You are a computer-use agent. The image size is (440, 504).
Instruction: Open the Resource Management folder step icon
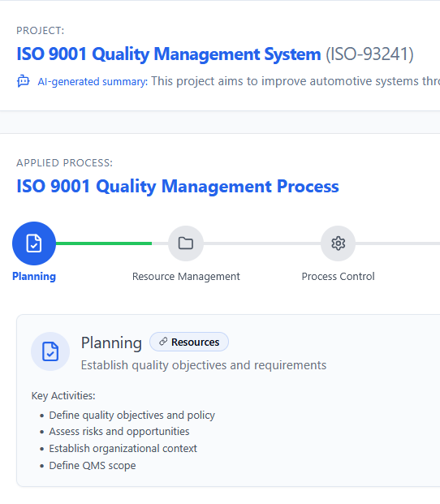pyautogui.click(x=186, y=243)
